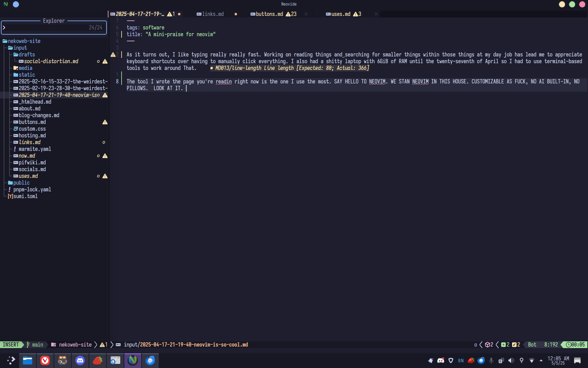Click the Explorer search input field

point(54,28)
